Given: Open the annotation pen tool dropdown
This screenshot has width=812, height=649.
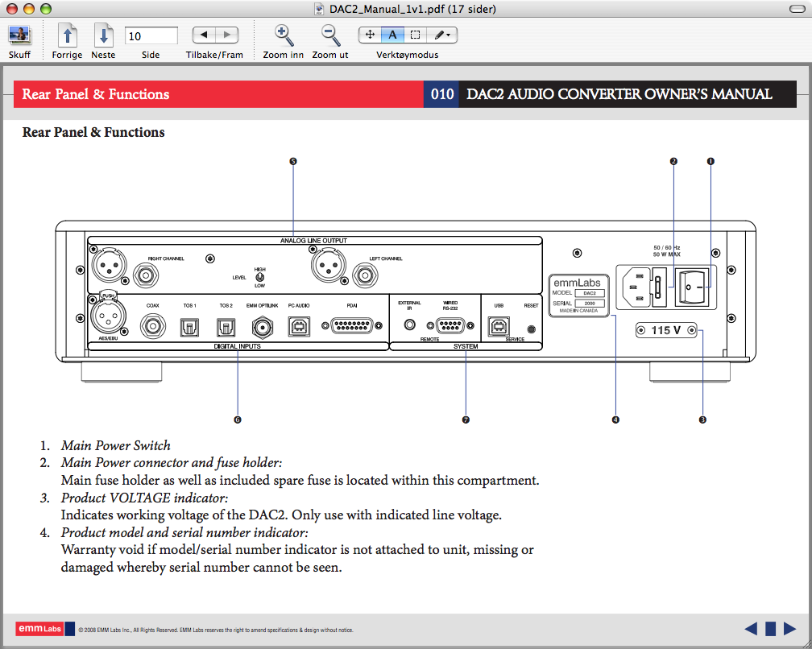Looking at the screenshot, I should (441, 35).
